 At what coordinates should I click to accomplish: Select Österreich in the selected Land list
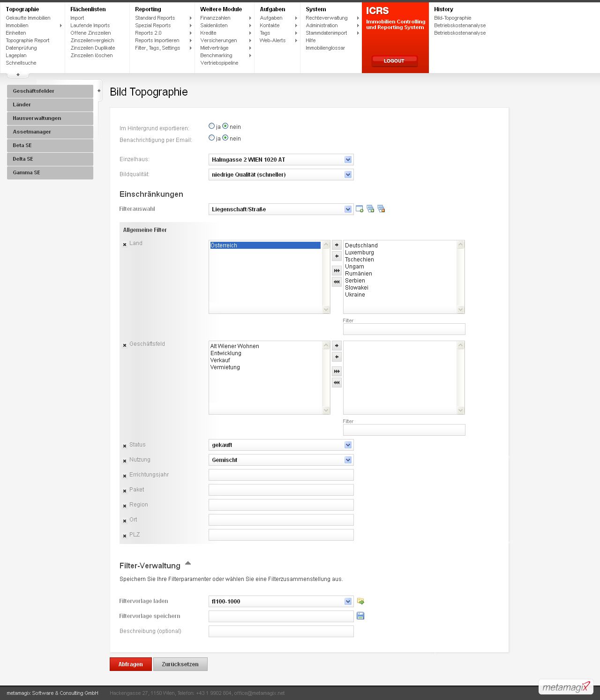point(265,246)
